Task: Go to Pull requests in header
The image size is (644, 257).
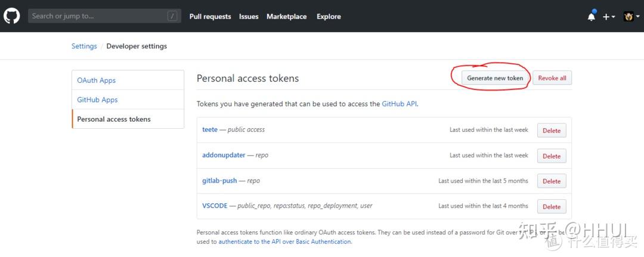Action: [x=210, y=17]
